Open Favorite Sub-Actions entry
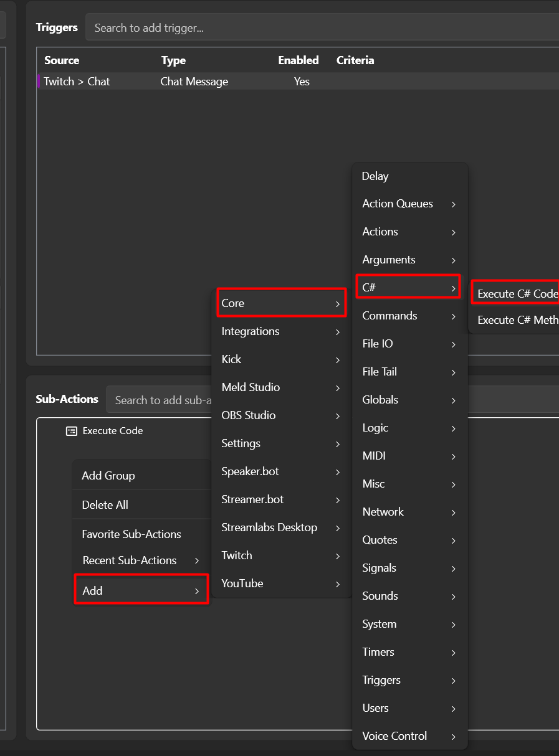 coord(141,534)
